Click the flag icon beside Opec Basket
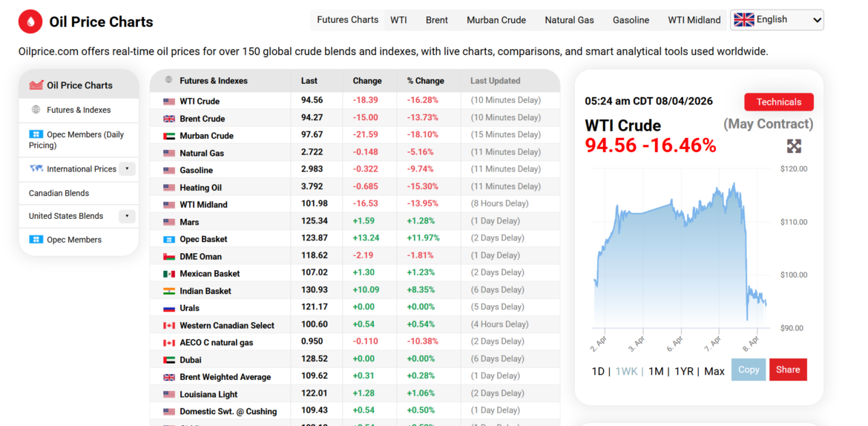The width and height of the screenshot is (868, 426). point(169,239)
